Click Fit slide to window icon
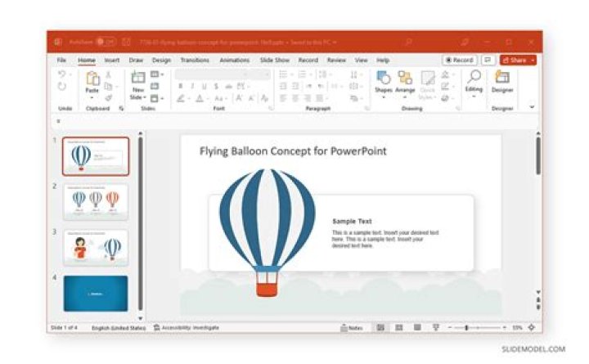The height and width of the screenshot is (364, 589). (x=532, y=327)
